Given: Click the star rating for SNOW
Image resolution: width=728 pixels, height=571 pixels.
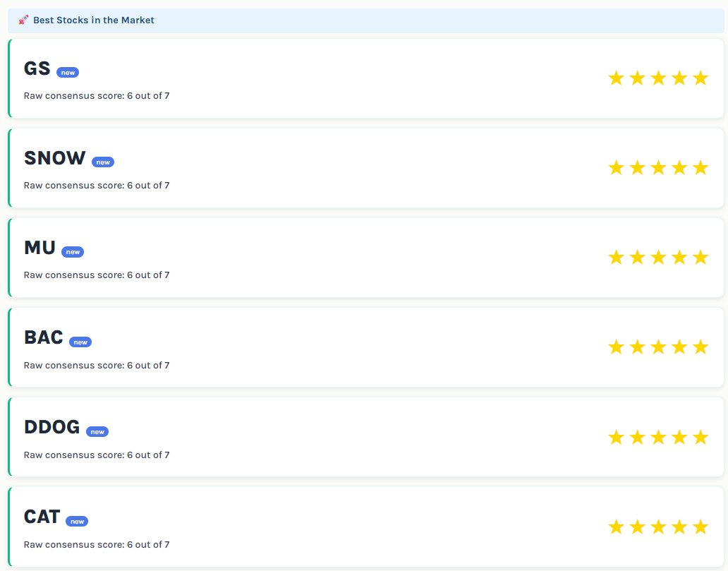Looking at the screenshot, I should point(658,168).
